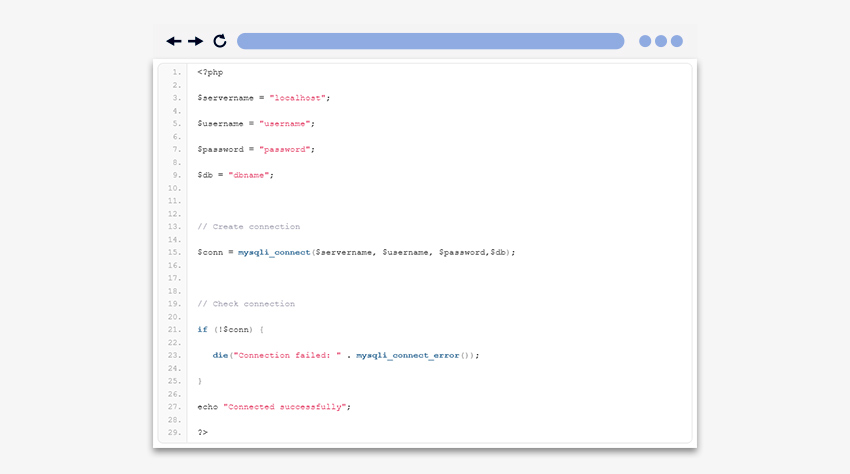Screen dimensions: 850x474
Task: Select the "Connected successfully" string
Action: pos(285,407)
